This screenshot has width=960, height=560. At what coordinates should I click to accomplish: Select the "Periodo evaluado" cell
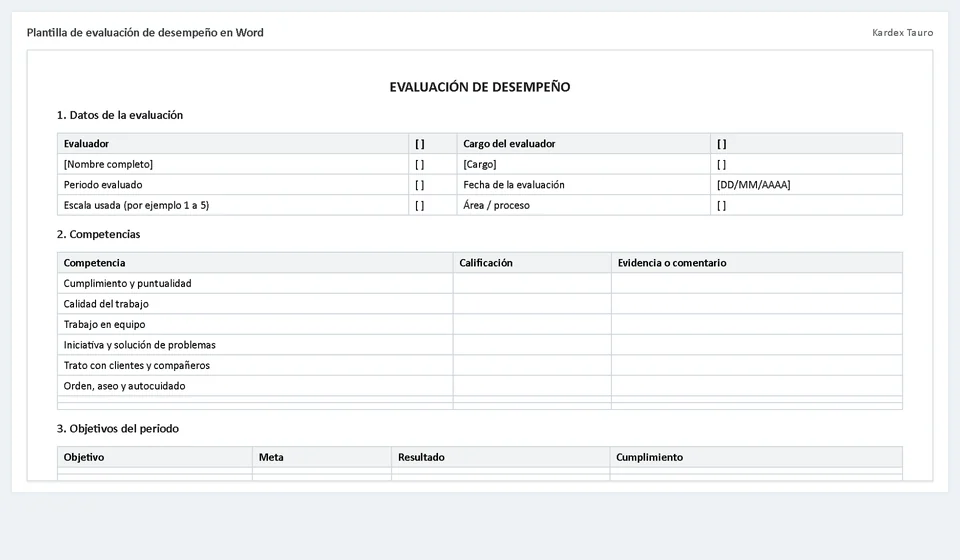coord(233,185)
